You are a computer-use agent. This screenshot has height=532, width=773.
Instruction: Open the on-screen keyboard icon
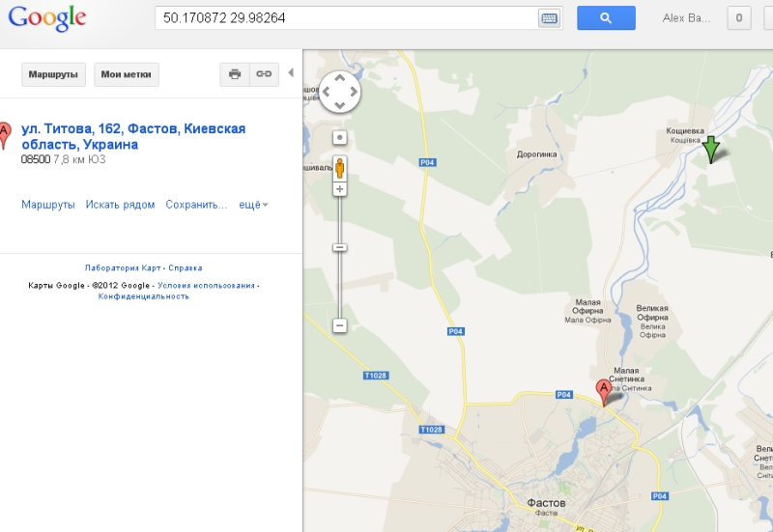click(549, 18)
